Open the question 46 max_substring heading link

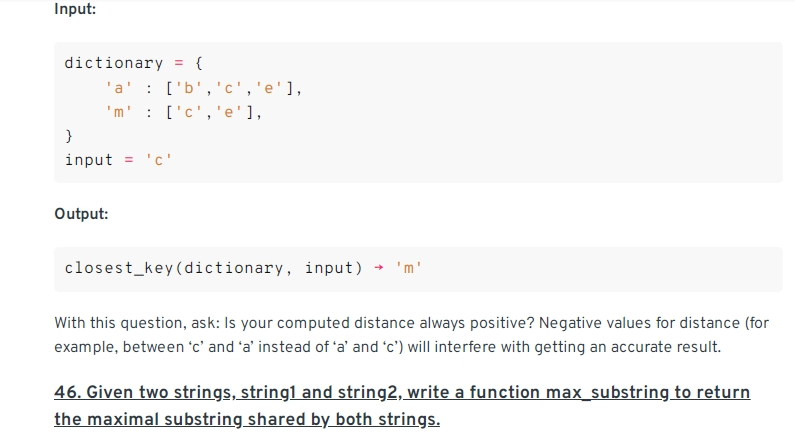point(402,406)
